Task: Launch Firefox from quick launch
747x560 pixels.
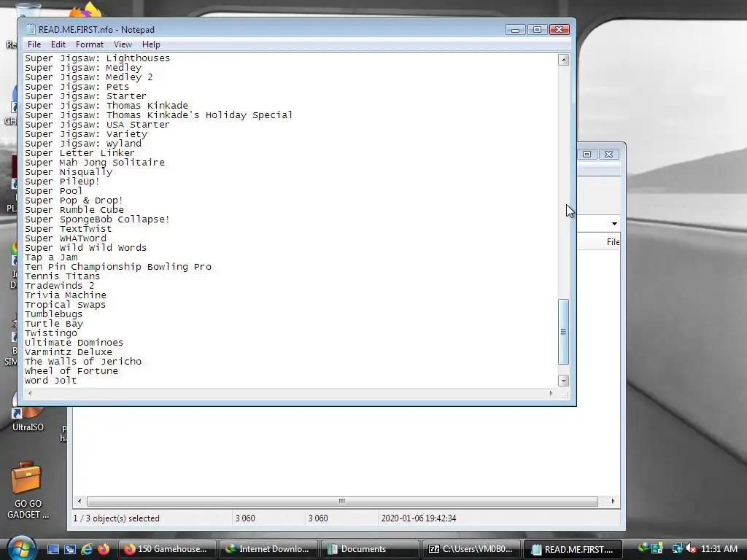Action: (104, 549)
